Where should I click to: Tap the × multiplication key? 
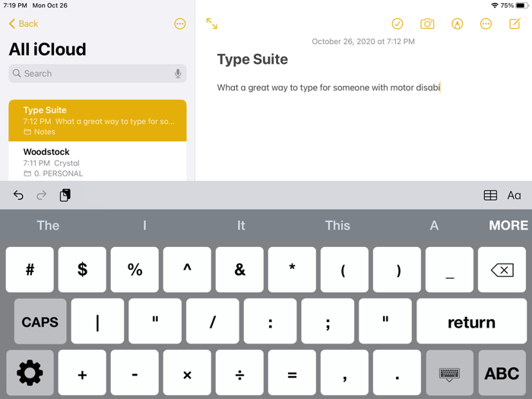[187, 373]
